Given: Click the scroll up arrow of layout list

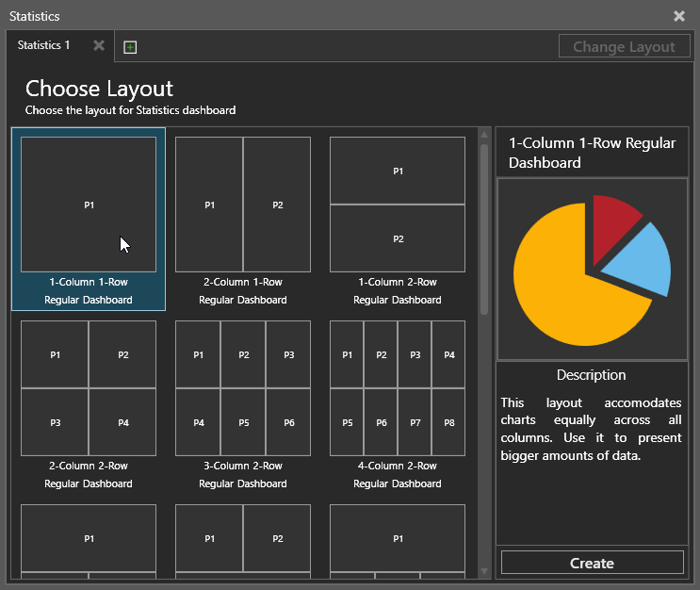Looking at the screenshot, I should pyautogui.click(x=484, y=134).
